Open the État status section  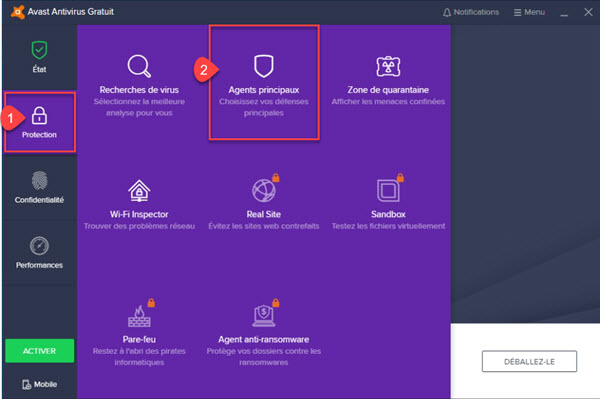point(39,57)
